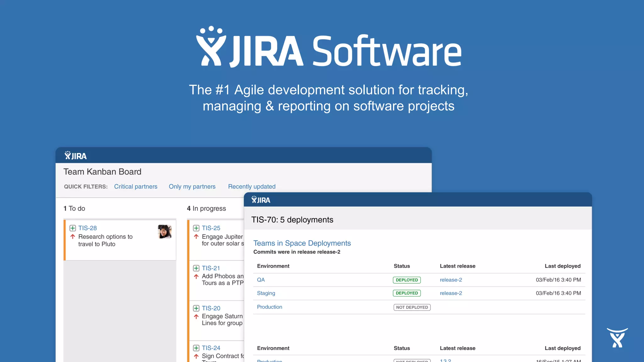
Task: Click the Staging row's 03/Feb/16 3:40 PM date
Action: click(x=558, y=293)
